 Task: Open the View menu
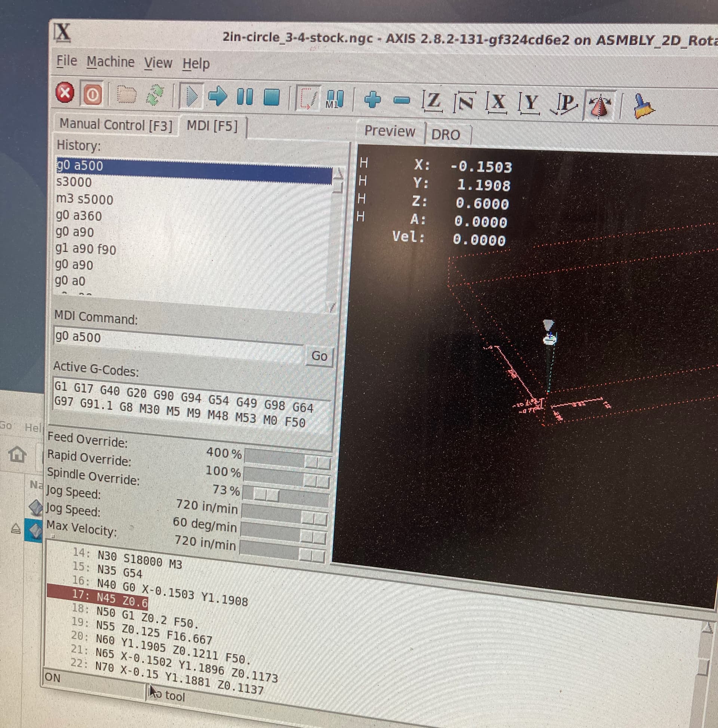click(x=158, y=63)
